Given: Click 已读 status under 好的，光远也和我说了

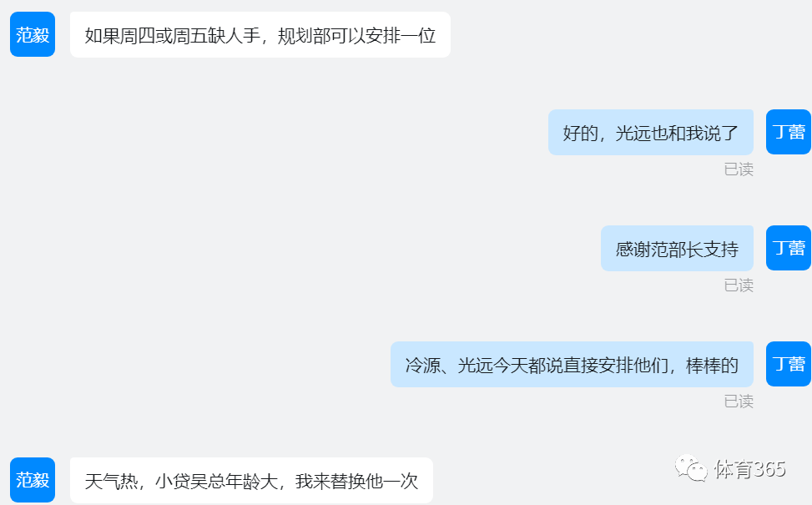Looking at the screenshot, I should (x=739, y=169).
